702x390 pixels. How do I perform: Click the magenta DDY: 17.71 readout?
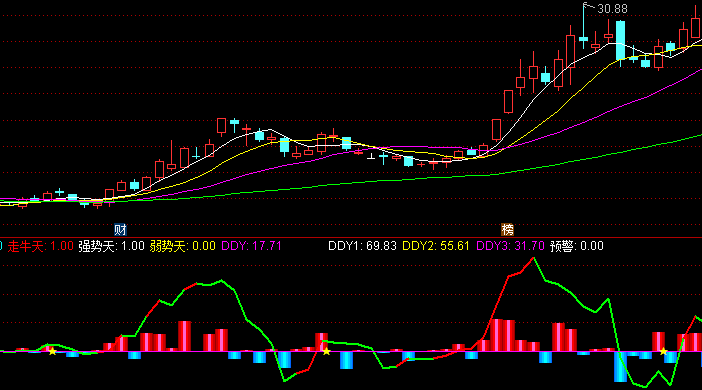251,246
